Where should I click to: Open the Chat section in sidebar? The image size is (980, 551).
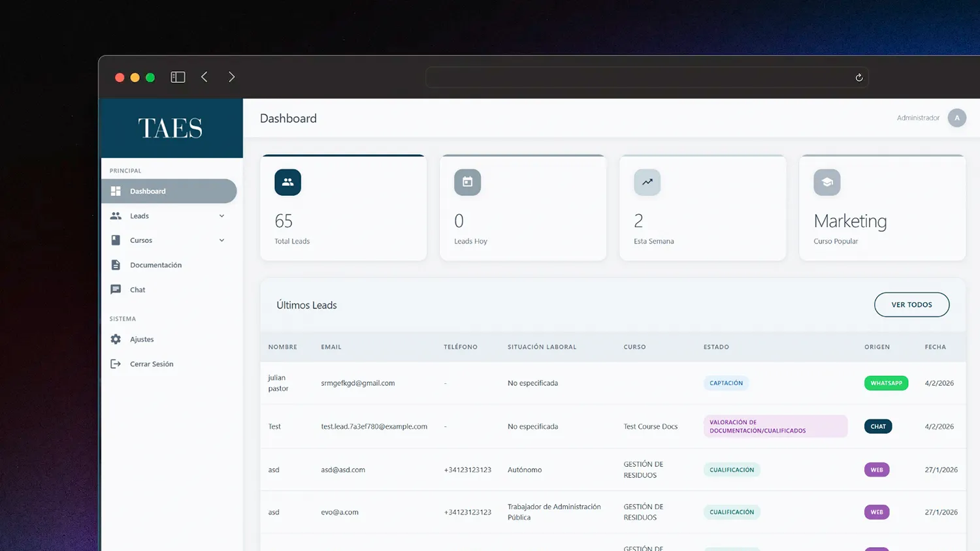click(x=137, y=290)
